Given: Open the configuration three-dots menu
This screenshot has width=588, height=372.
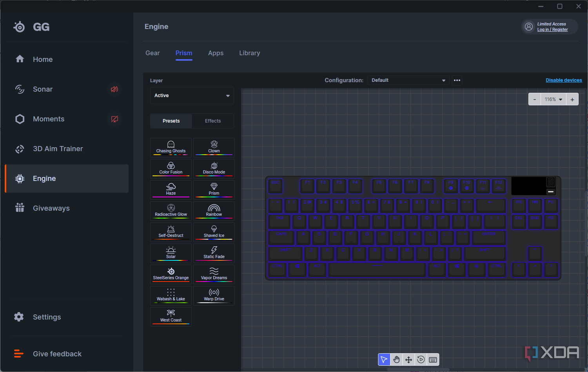Looking at the screenshot, I should tap(457, 80).
